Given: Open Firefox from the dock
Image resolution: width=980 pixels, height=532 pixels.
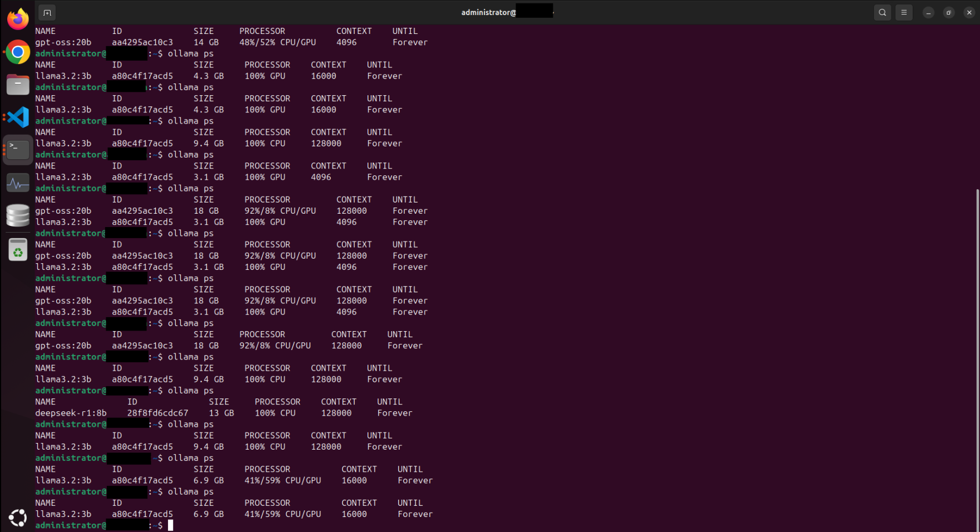Looking at the screenshot, I should [18, 19].
